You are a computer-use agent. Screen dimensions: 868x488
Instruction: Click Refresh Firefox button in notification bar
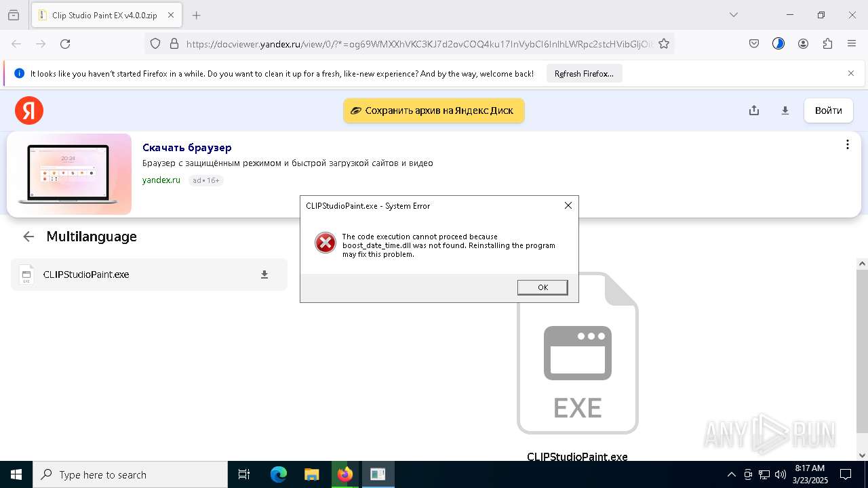coord(584,74)
